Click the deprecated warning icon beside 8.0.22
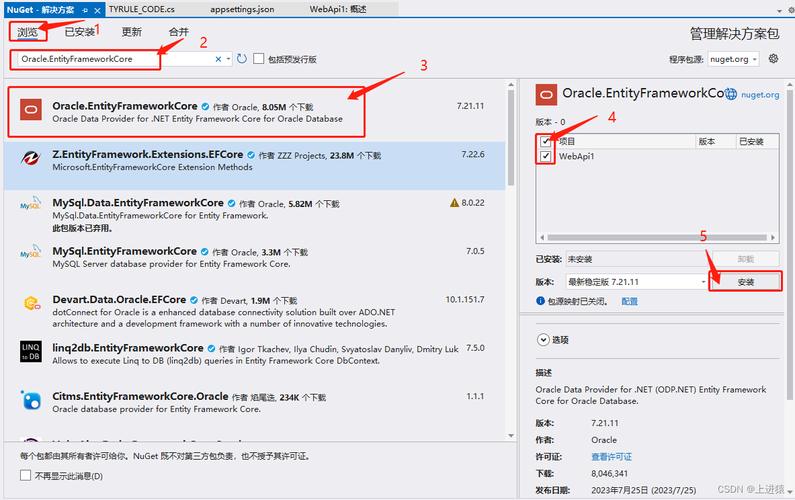795x500 pixels. (454, 203)
